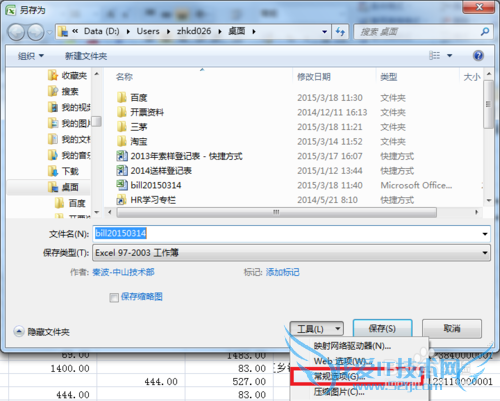
Task: Select 百度 subfolder in navigation tree
Action: point(70,203)
